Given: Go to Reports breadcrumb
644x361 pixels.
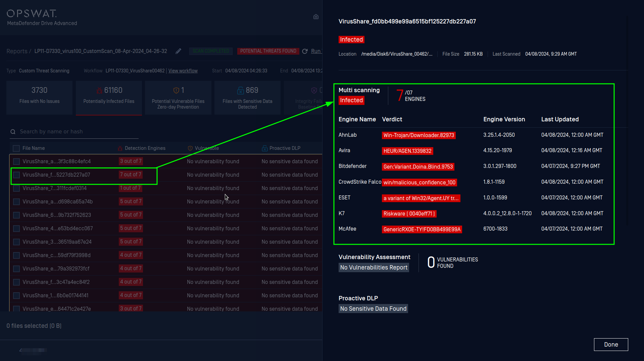Looking at the screenshot, I should pyautogui.click(x=17, y=51).
